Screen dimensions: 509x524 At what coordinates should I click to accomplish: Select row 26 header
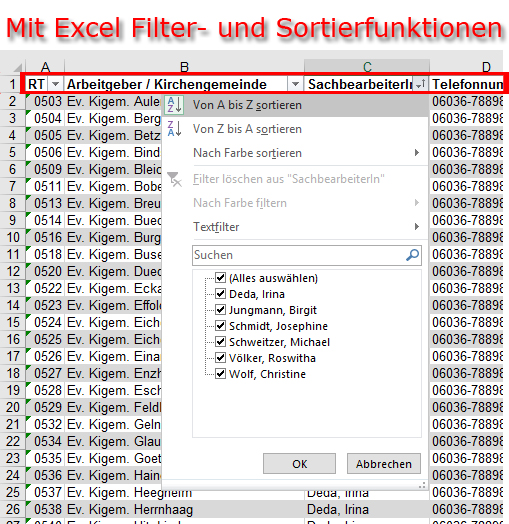[12, 509]
